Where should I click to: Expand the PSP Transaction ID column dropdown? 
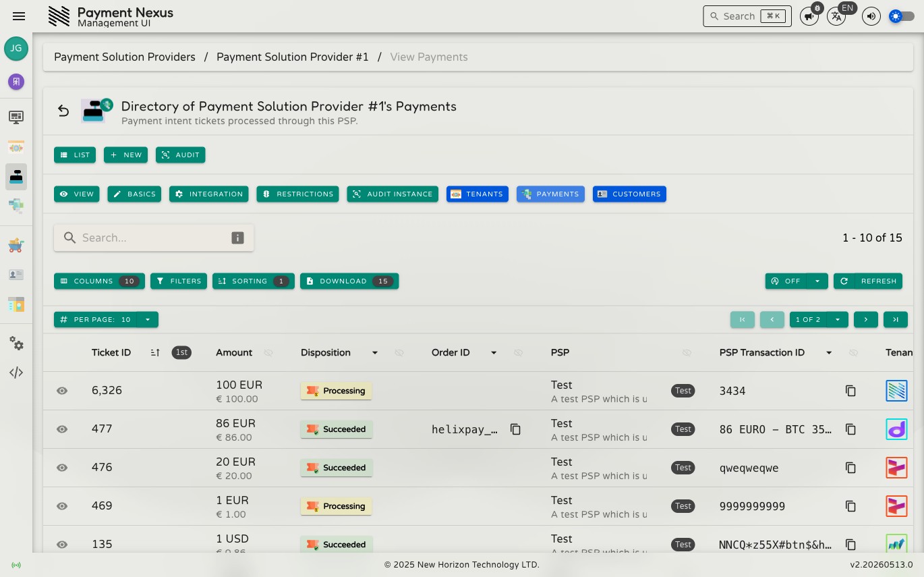(x=829, y=352)
